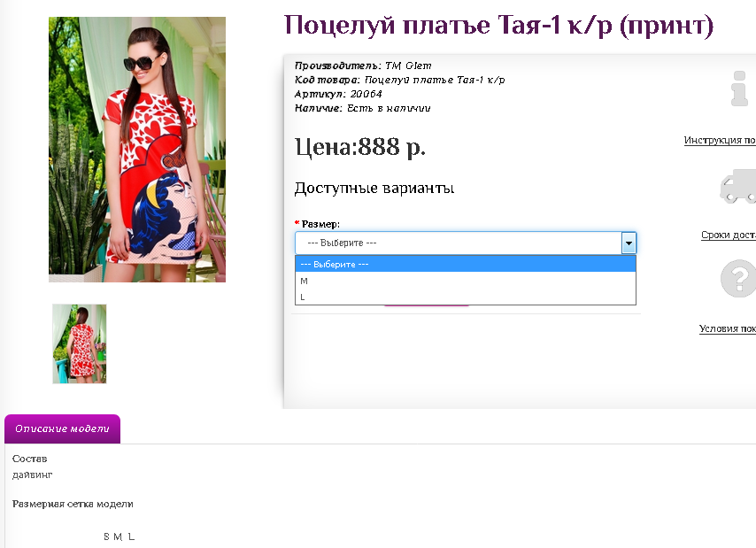
Task: Click the question mark icon
Action: 738,279
